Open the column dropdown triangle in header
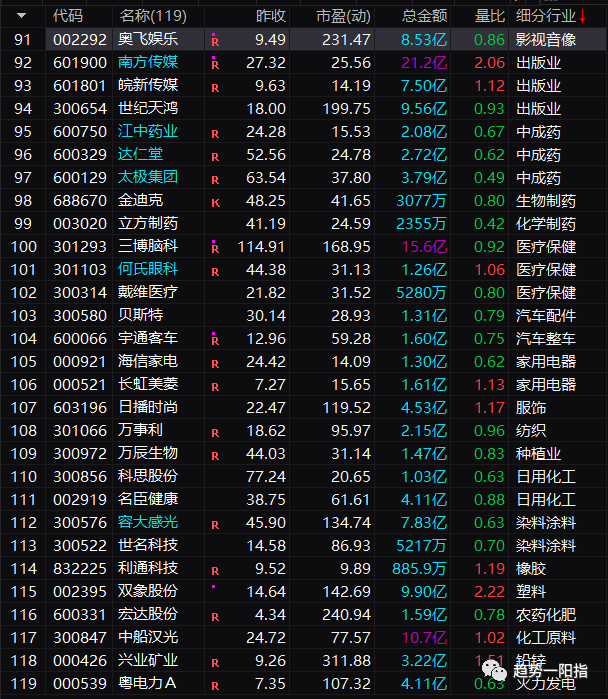This screenshot has width=608, height=699. coord(21,16)
